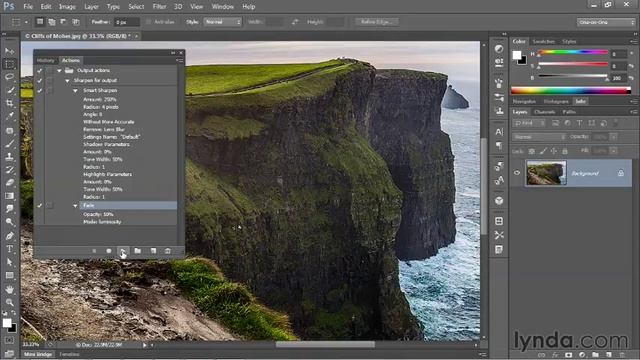This screenshot has width=640, height=360.
Task: Select the Gradient tool
Action: click(9, 196)
